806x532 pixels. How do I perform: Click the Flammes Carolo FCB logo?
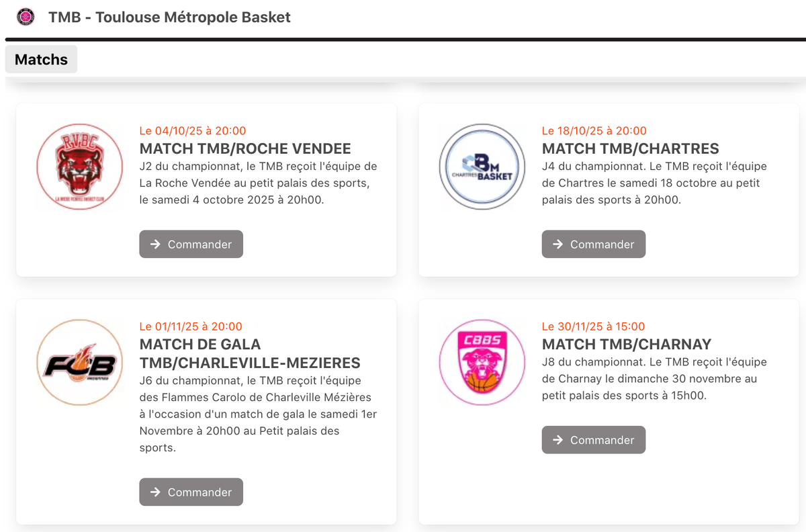tap(80, 363)
